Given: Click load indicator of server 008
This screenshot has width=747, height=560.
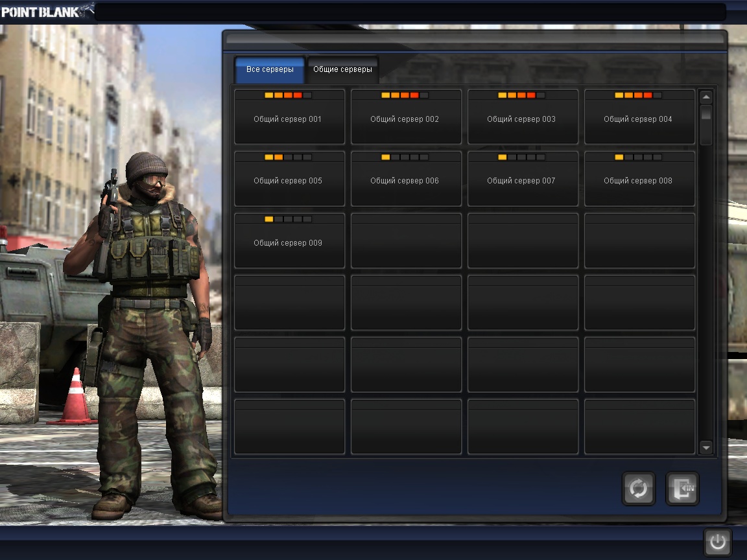Looking at the screenshot, I should pos(638,157).
